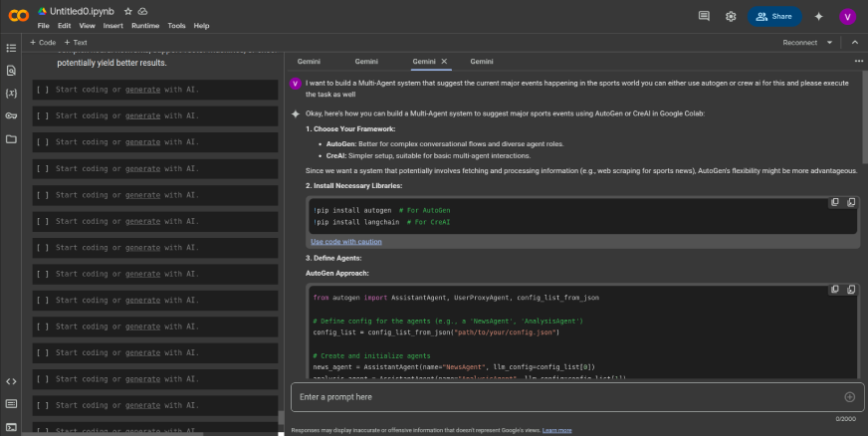Viewport: 868px width, 436px height.
Task: Open the Files folder sidebar icon
Action: pos(11,139)
